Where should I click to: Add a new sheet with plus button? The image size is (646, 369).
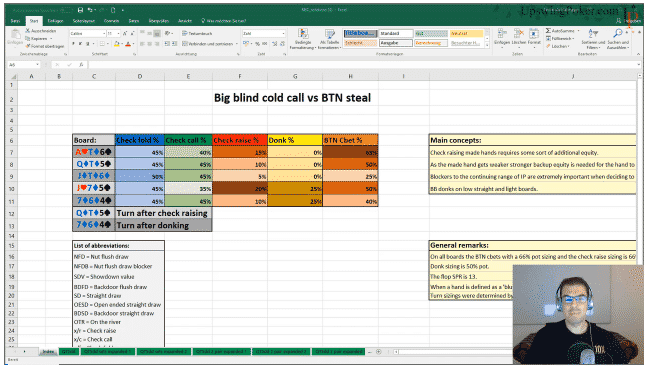378,352
